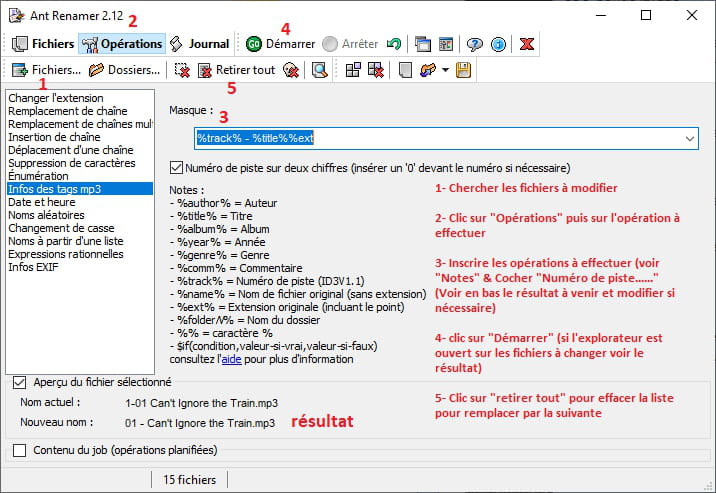Open the aide help link
Viewport: 716px width, 493px height.
point(232,359)
